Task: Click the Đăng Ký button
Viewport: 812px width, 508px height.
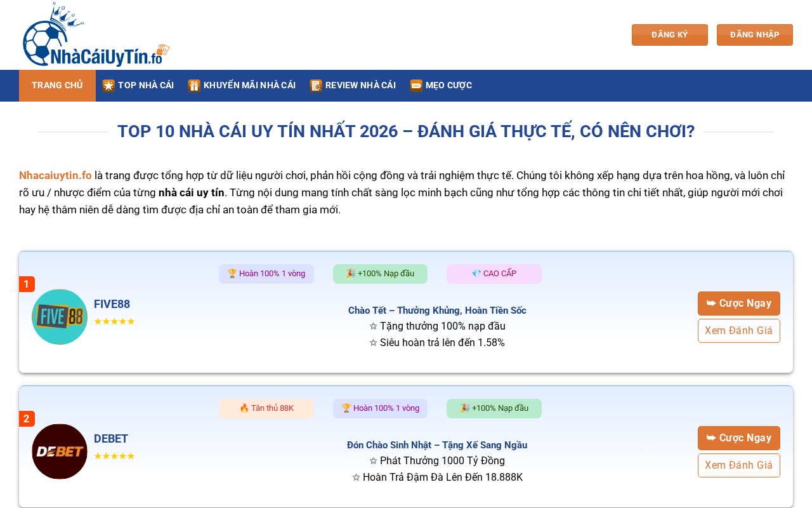Action: [670, 35]
